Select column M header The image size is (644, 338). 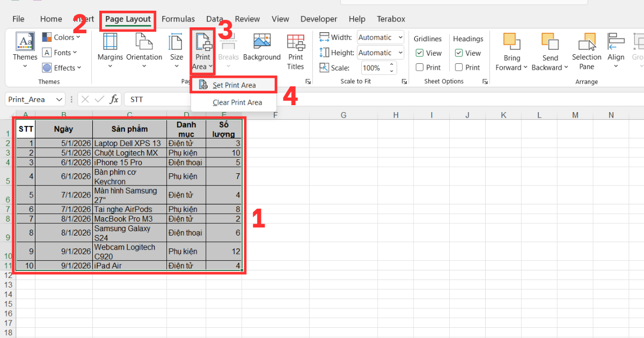(575, 115)
